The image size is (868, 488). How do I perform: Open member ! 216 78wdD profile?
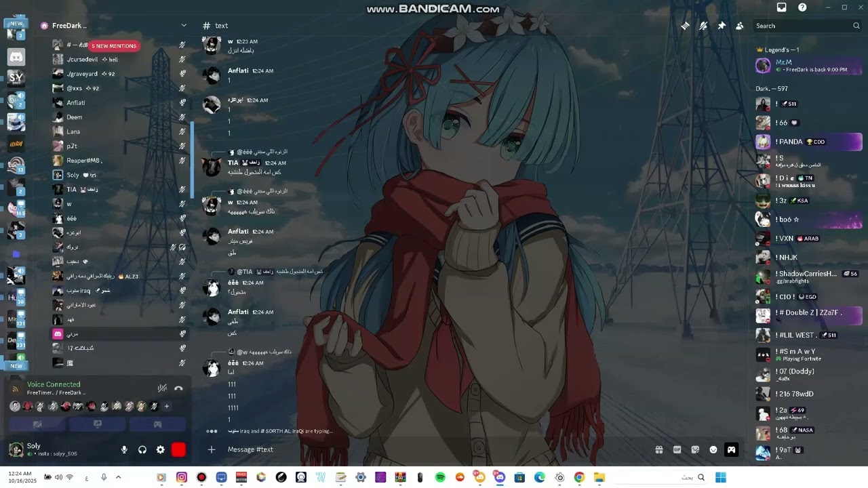(x=808, y=394)
